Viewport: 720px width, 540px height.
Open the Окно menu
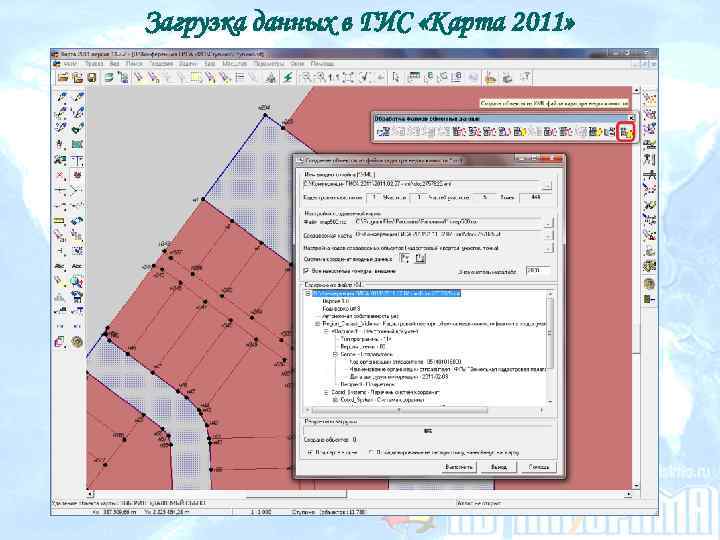point(298,64)
